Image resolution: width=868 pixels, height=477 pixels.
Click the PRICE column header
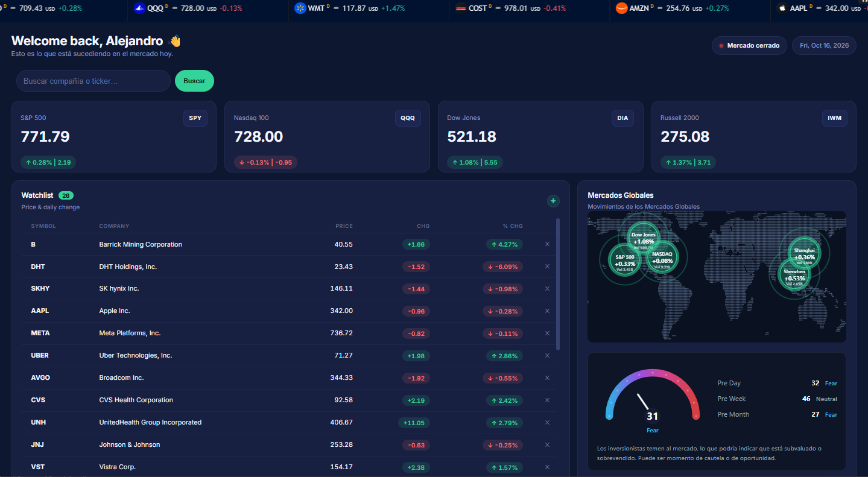click(x=344, y=226)
